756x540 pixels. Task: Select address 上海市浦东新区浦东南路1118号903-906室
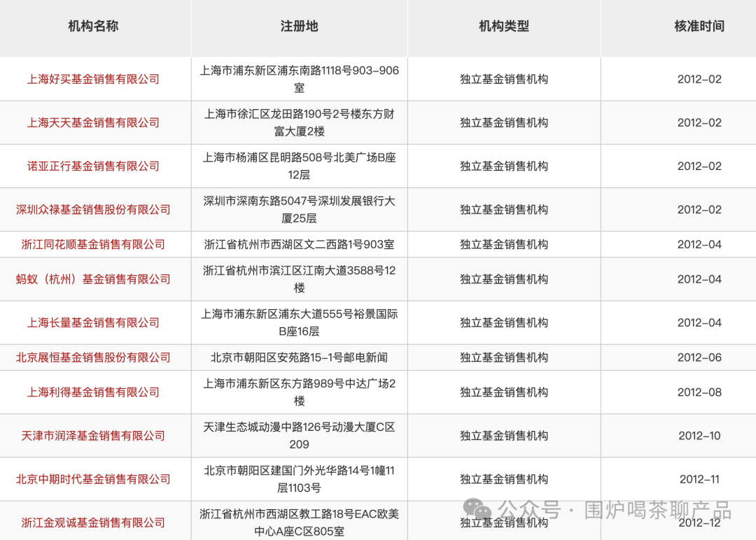[x=299, y=79]
